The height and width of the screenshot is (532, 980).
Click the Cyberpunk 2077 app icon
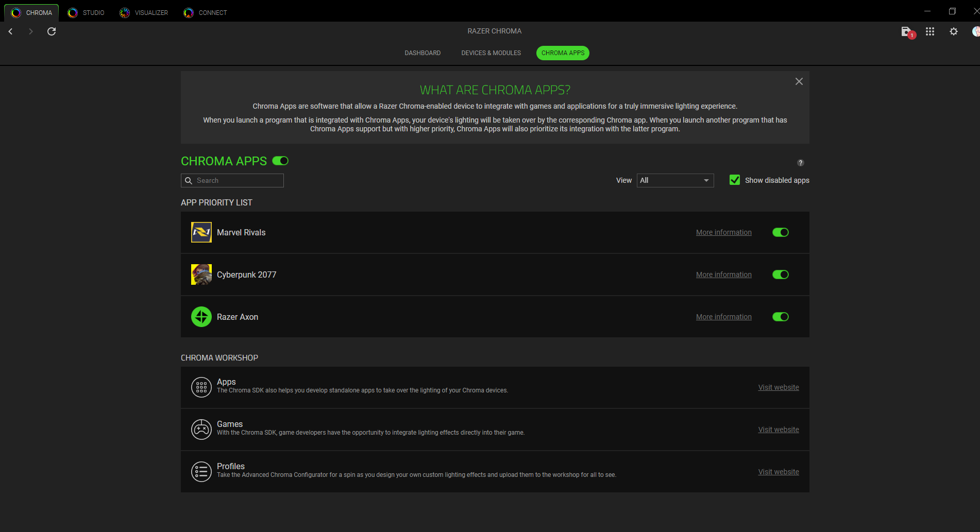[201, 274]
